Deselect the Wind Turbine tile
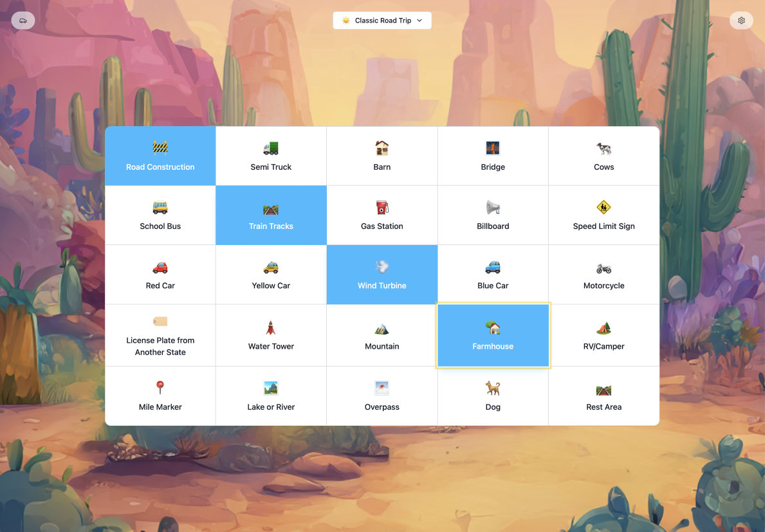Screen dimensions: 765x532 [382, 275]
